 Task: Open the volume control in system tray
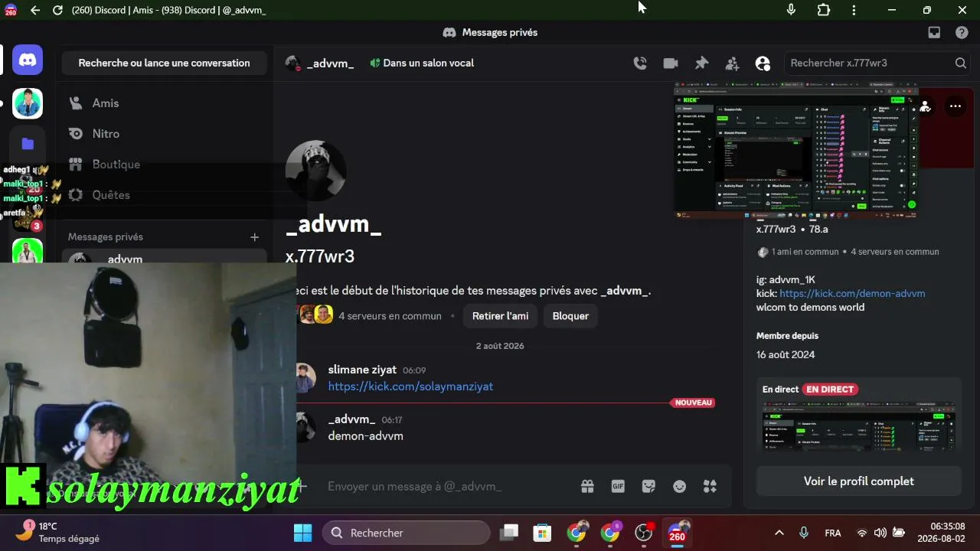[880, 533]
